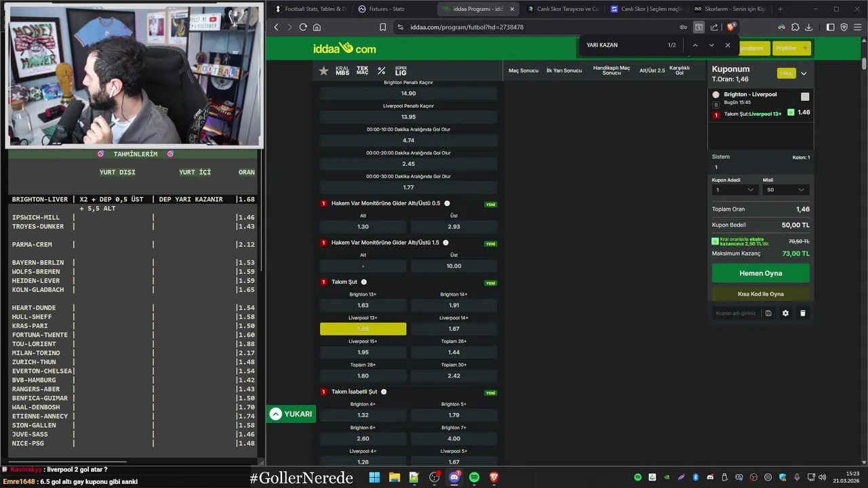Image resolution: width=868 pixels, height=488 pixels.
Task: Open the browser extensions puzzle icon
Action: [795, 27]
